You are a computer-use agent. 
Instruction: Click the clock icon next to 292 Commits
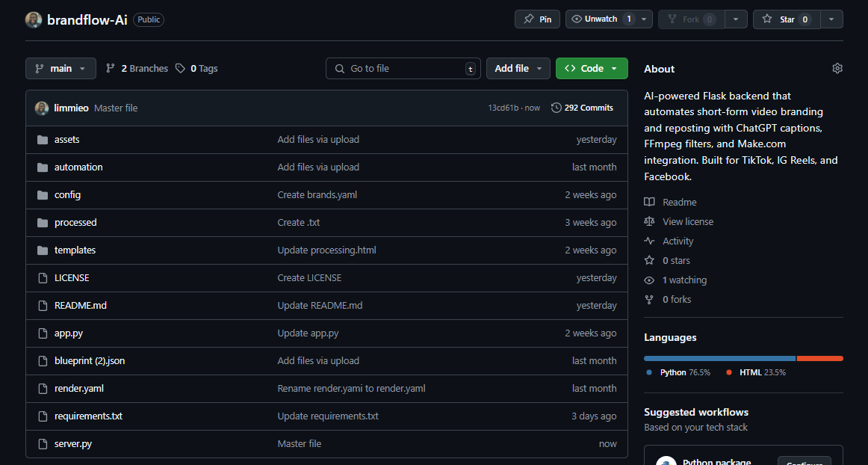click(x=557, y=108)
